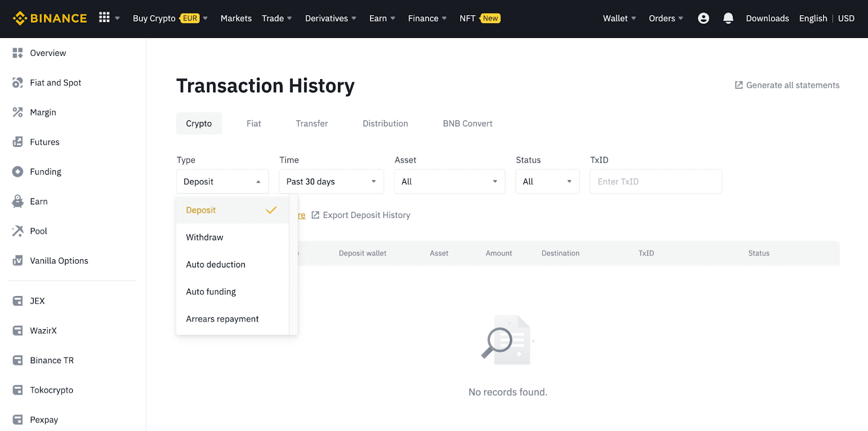Click the Vanilla Options sidebar icon
This screenshot has width=868, height=431.
click(x=18, y=261)
